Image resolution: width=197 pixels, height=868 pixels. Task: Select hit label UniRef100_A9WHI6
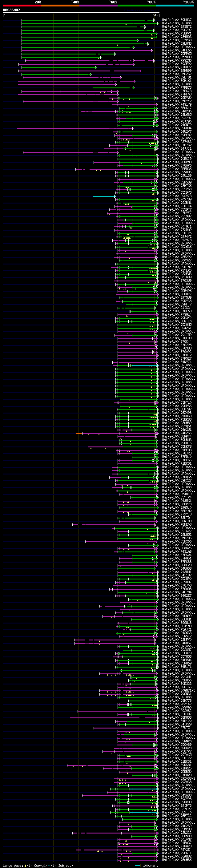(x=177, y=443)
